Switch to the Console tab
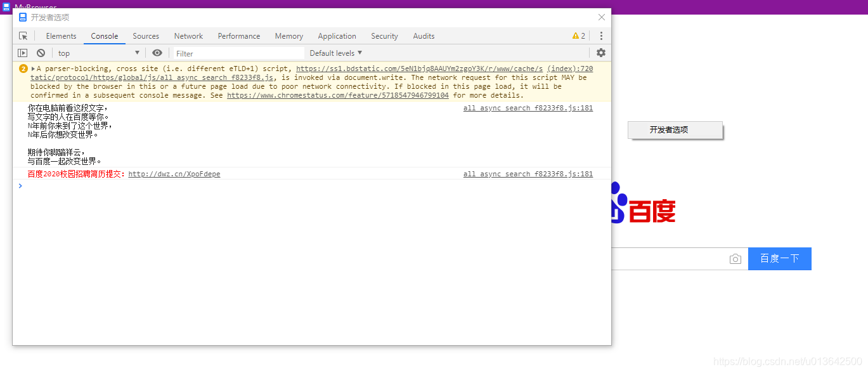Image resolution: width=868 pixels, height=373 pixels. point(105,36)
